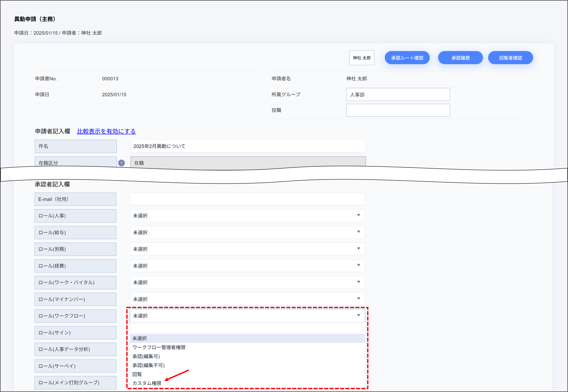The width and height of the screenshot is (568, 392).
Task: Click the dropdown search input field
Action: click(x=247, y=328)
